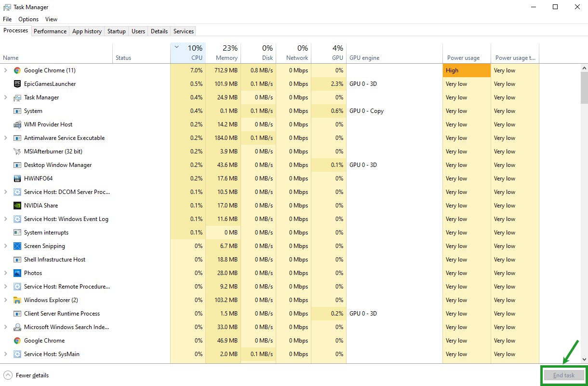Sort by the Disk column header

click(x=258, y=53)
